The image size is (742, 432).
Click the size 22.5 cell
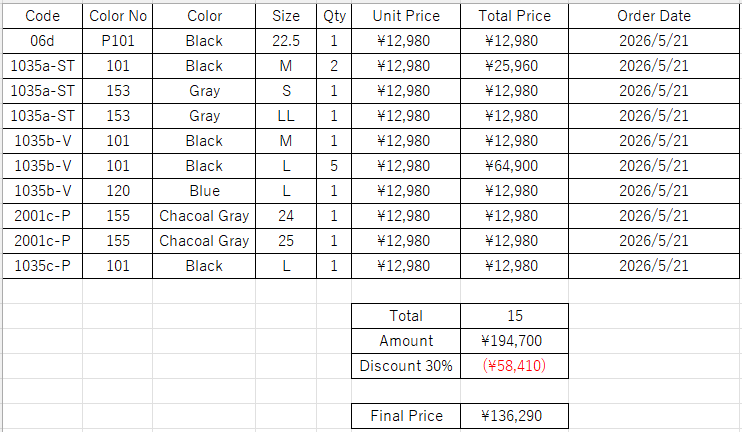tap(286, 41)
